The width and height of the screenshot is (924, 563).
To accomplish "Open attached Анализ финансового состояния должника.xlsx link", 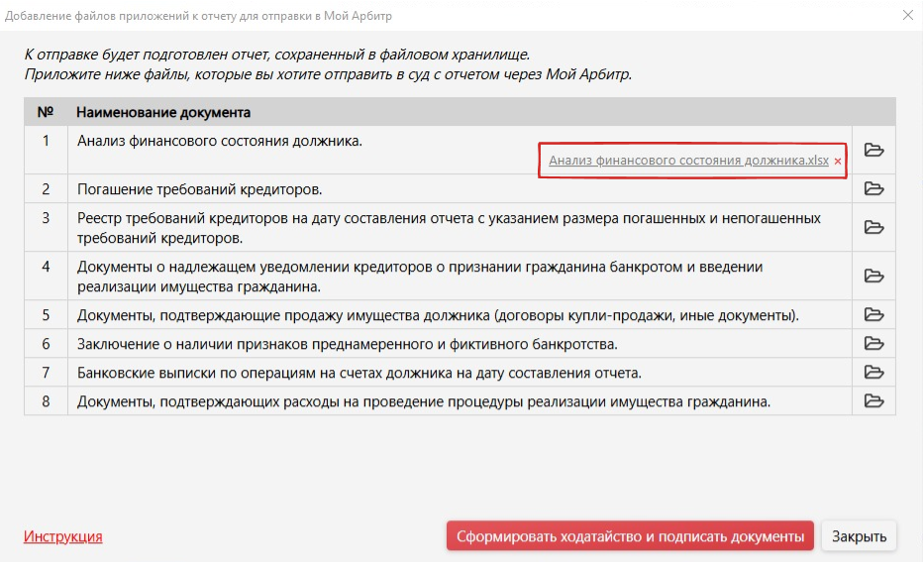I will point(688,161).
